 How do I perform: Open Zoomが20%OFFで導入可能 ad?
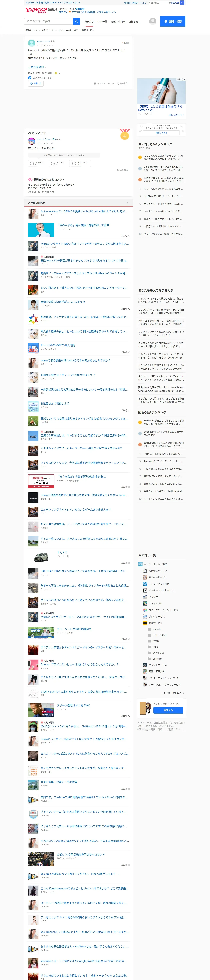(x=58, y=345)
